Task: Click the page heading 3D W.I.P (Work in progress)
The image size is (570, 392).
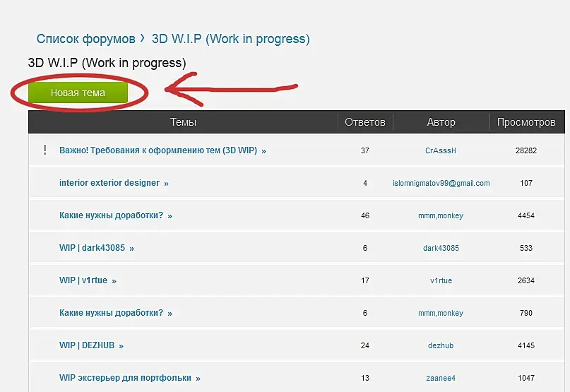Action: pyautogui.click(x=107, y=63)
